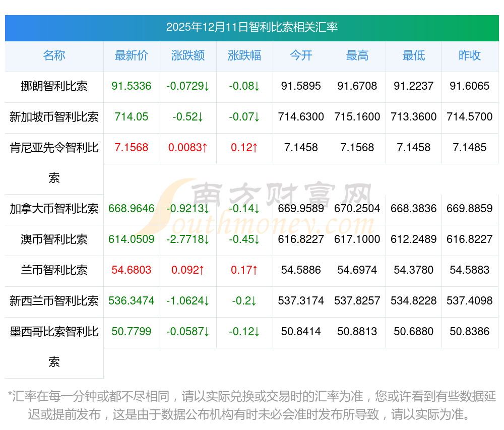Image resolution: width=504 pixels, height=430 pixels.
Task: Click the 最低 column header
Action: pyautogui.click(x=414, y=56)
